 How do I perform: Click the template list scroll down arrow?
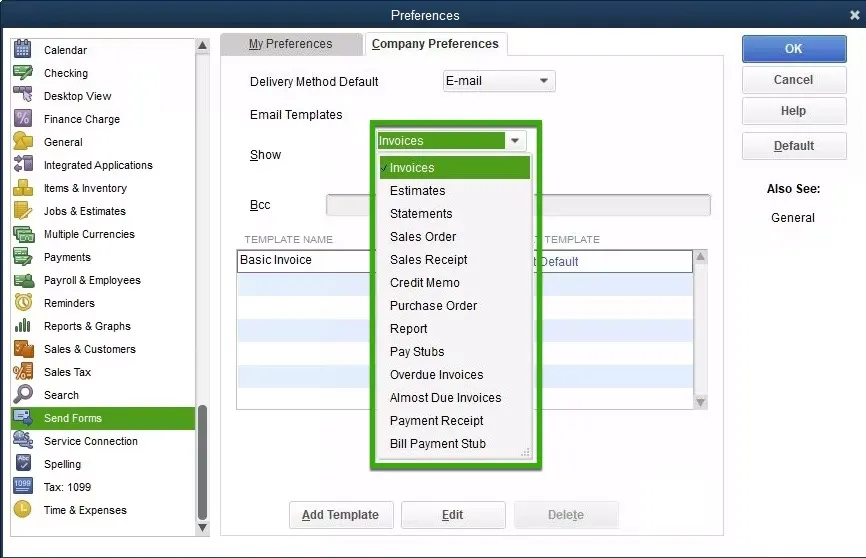click(700, 402)
